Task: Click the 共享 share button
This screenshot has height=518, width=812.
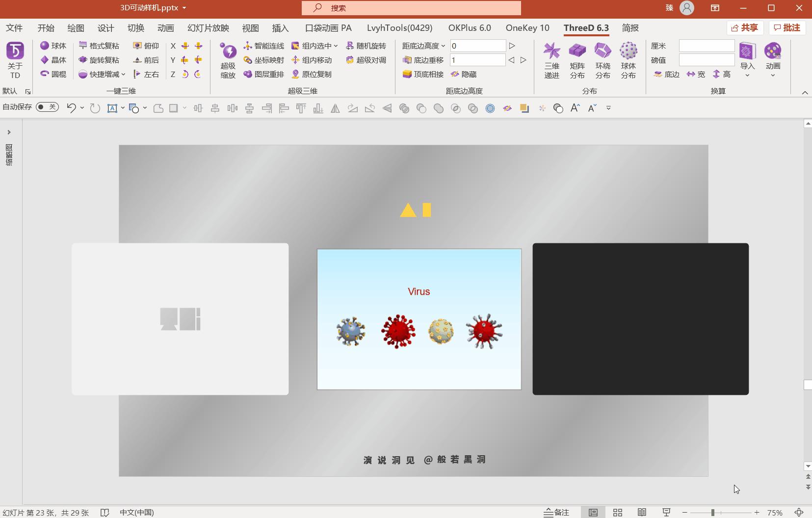Action: tap(745, 28)
